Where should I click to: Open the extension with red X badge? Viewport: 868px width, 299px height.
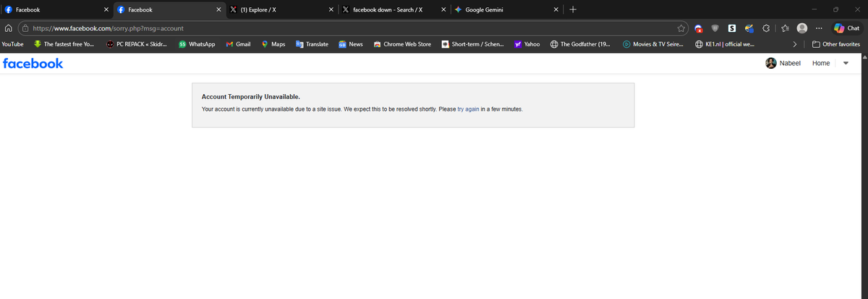tap(699, 28)
